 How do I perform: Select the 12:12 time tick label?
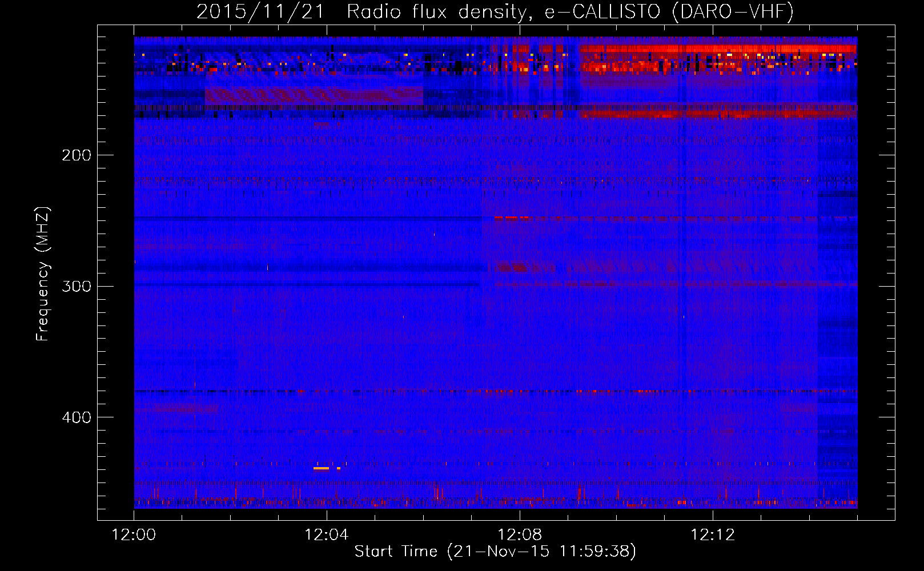coord(713,535)
